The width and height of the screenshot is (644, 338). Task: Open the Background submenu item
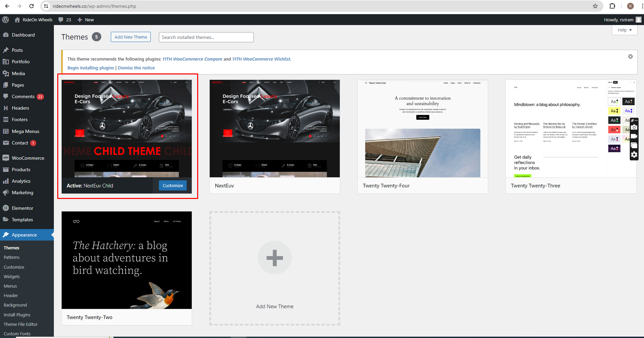[15, 305]
